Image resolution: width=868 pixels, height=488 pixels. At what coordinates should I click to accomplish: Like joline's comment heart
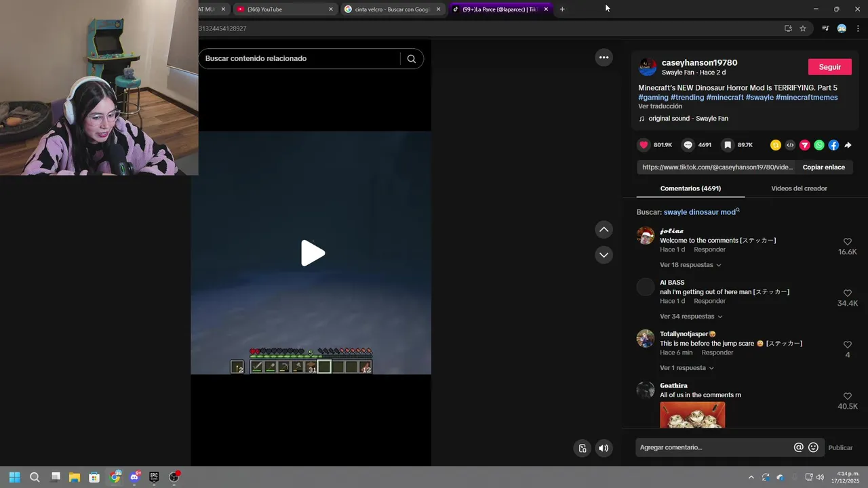(847, 242)
